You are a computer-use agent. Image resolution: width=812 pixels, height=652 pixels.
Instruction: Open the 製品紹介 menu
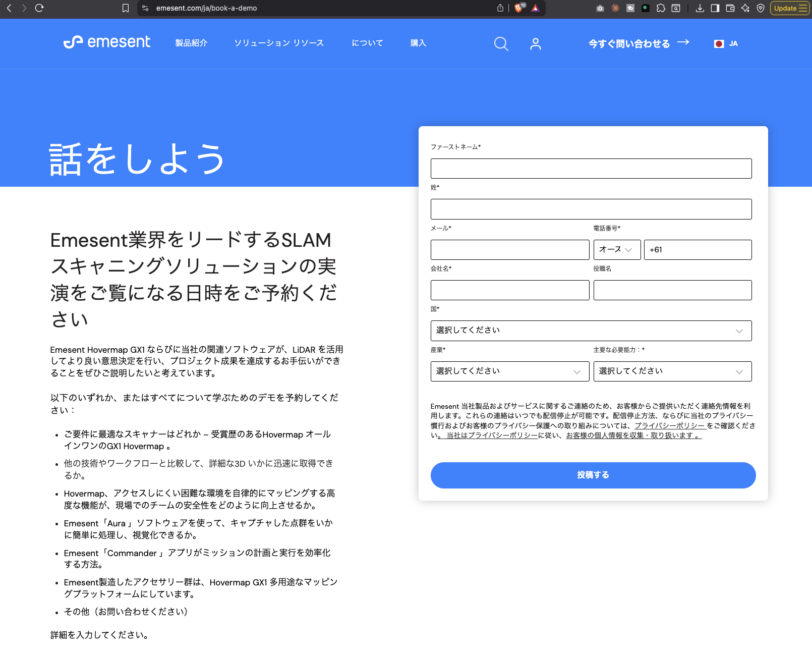point(191,43)
